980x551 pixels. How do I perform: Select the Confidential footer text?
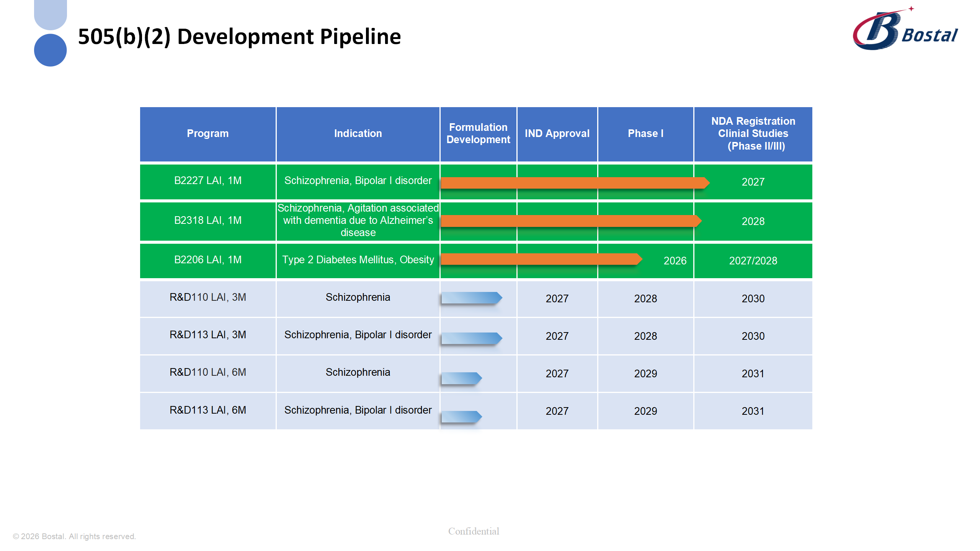tap(474, 531)
